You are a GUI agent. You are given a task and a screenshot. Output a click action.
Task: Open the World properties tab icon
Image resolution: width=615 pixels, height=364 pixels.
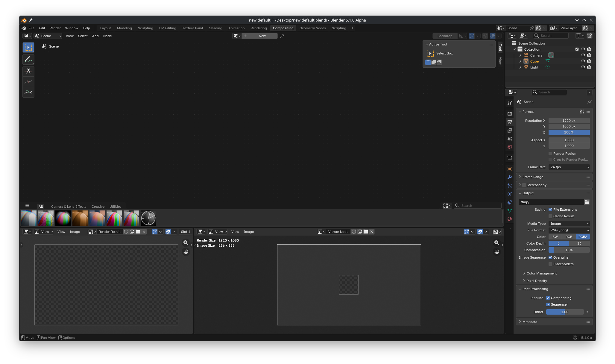[510, 147]
